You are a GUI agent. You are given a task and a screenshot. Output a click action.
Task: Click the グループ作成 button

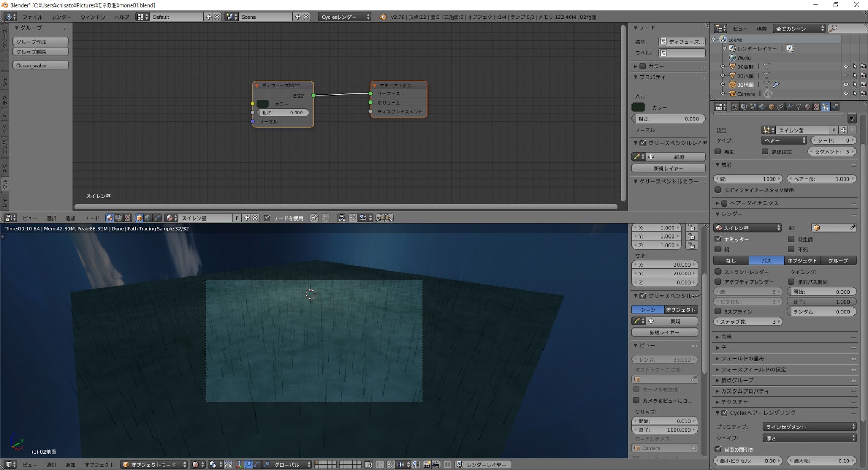coord(41,42)
